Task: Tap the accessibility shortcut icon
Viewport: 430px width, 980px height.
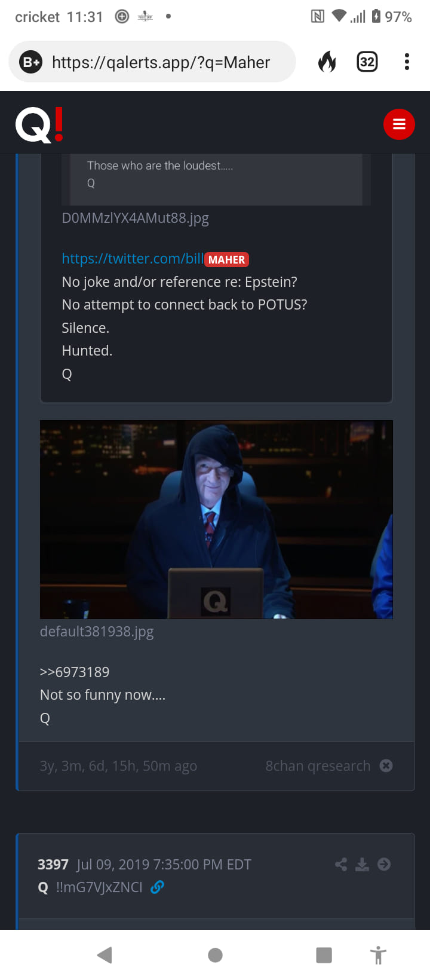Action: point(378,955)
